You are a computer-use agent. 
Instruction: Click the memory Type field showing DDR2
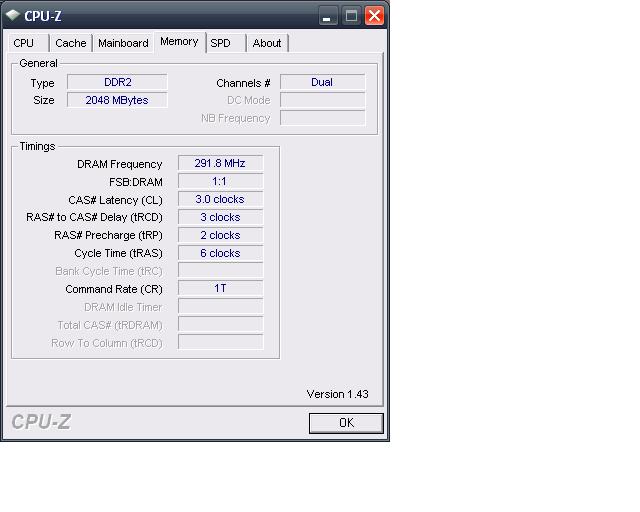[x=117, y=82]
